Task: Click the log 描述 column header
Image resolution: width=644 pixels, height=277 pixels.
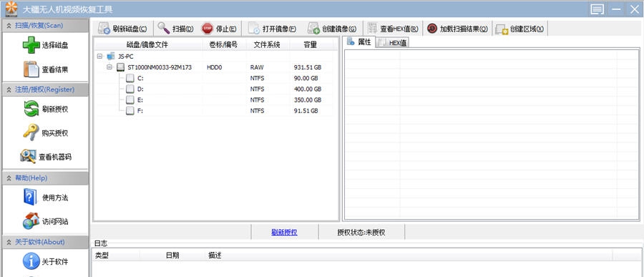Action: click(215, 256)
